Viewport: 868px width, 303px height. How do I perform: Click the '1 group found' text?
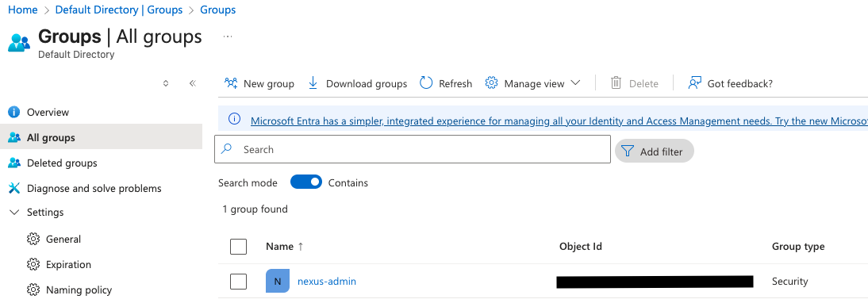click(255, 209)
